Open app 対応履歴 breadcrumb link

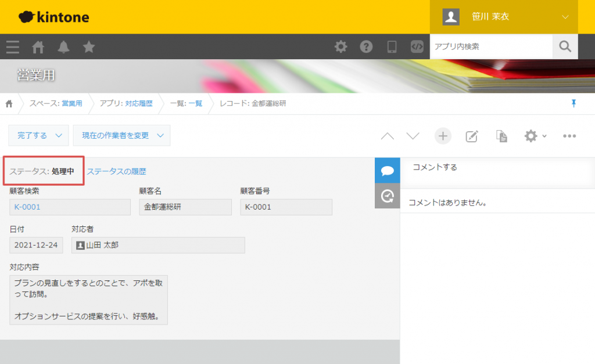[139, 103]
